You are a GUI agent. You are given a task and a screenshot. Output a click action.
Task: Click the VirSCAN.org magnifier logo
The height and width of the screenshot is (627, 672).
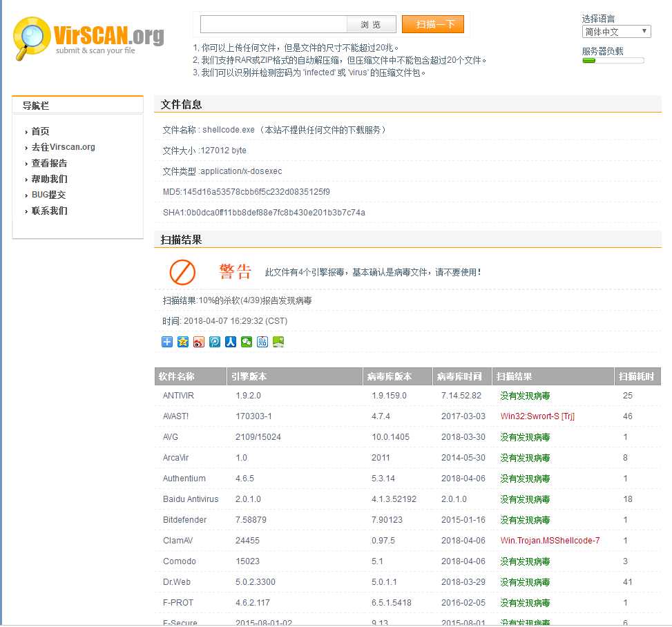88,38
